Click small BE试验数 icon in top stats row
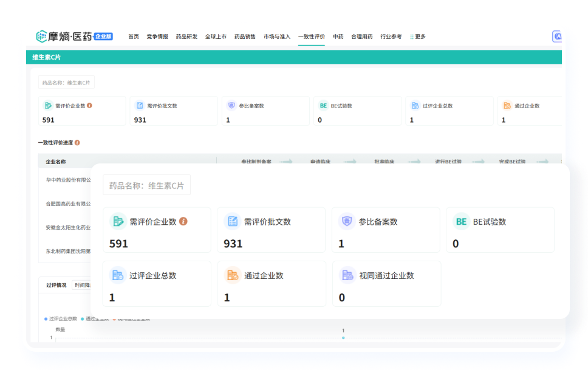Screen dimensions: 588x370 click(x=323, y=106)
